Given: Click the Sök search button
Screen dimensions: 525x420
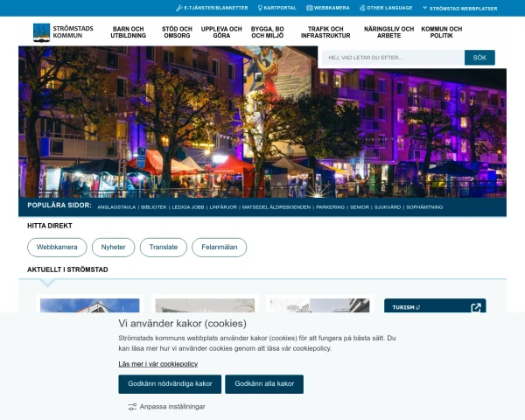Looking at the screenshot, I should pyautogui.click(x=479, y=58).
